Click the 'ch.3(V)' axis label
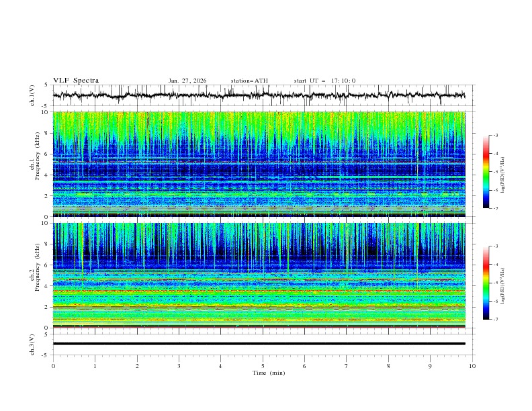Viewport: 532px width, 411px height. (32, 345)
